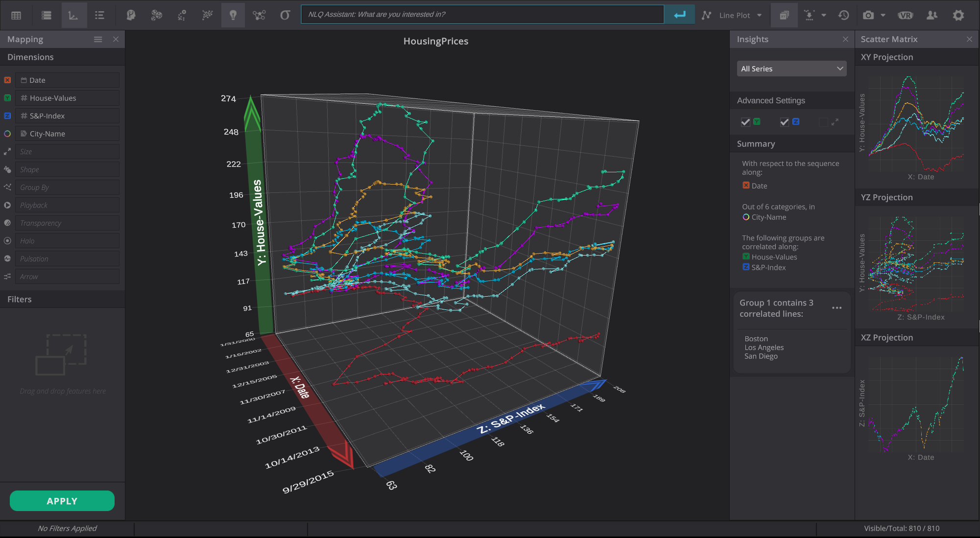The image size is (980, 538).
Task: Click the Pulsation mapping field
Action: point(67,259)
